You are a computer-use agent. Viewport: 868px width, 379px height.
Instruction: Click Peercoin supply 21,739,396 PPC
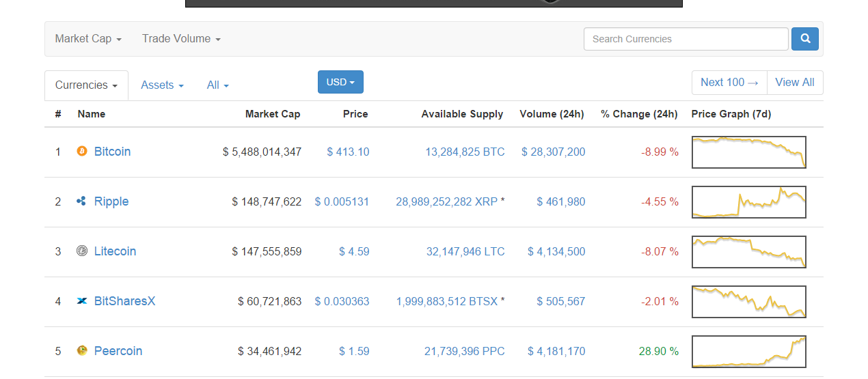(x=465, y=351)
